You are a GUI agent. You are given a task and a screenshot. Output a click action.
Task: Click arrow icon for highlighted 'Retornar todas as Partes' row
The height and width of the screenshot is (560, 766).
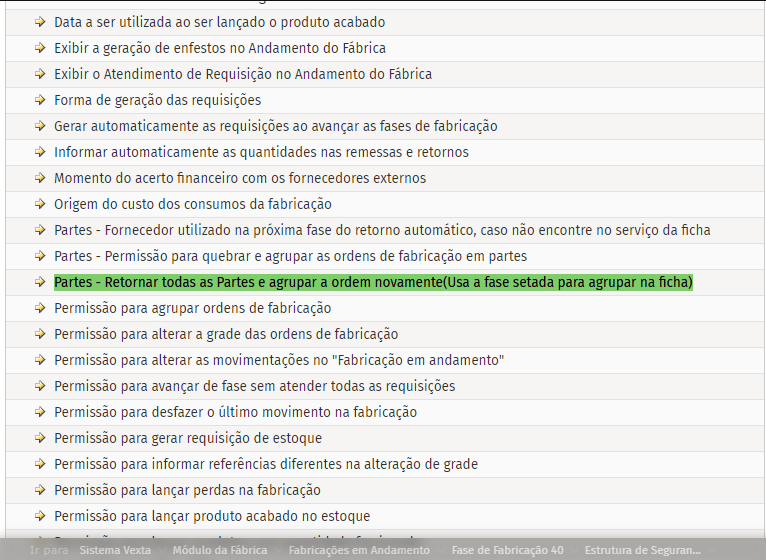tap(40, 282)
